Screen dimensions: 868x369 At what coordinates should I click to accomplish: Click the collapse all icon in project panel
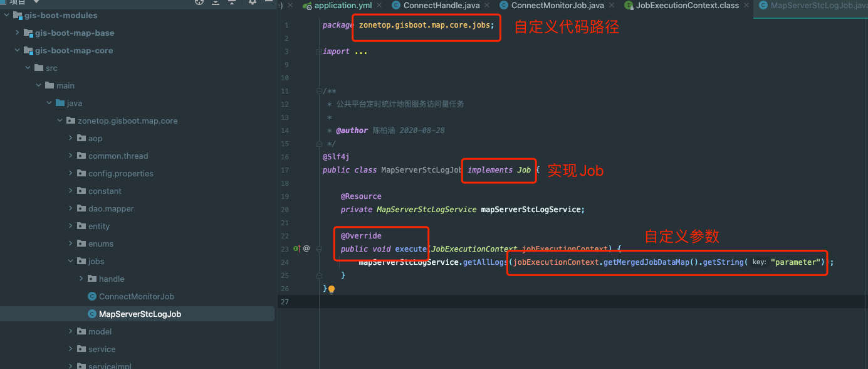(232, 2)
